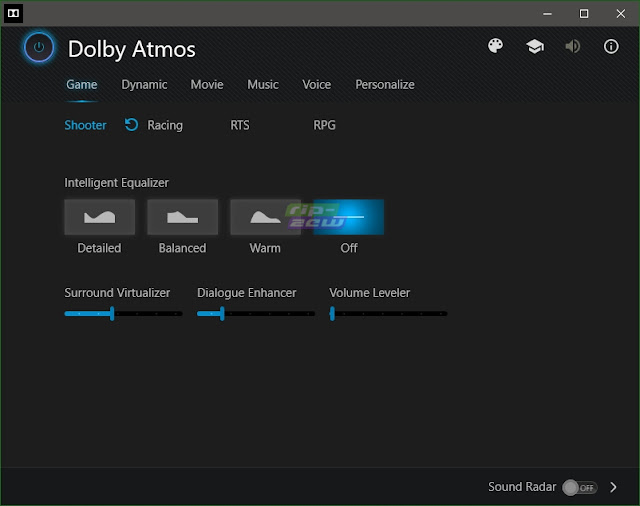Choose the Warm equalizer preset
The height and width of the screenshot is (506, 640).
[x=265, y=217]
